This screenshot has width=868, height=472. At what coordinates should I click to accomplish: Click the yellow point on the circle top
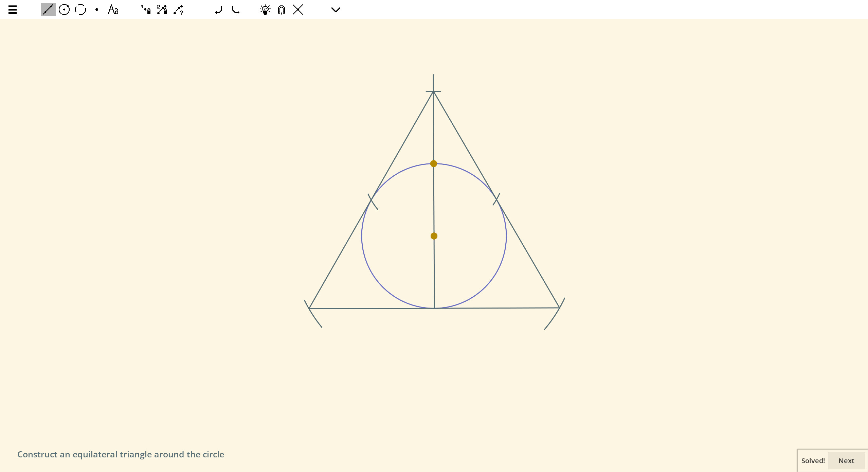coord(434,163)
